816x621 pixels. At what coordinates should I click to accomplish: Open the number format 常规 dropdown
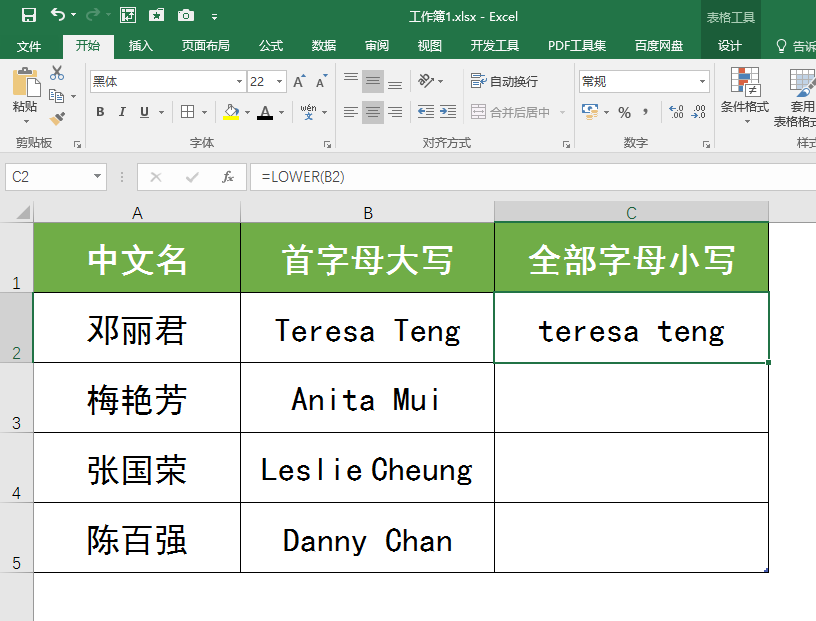(702, 82)
